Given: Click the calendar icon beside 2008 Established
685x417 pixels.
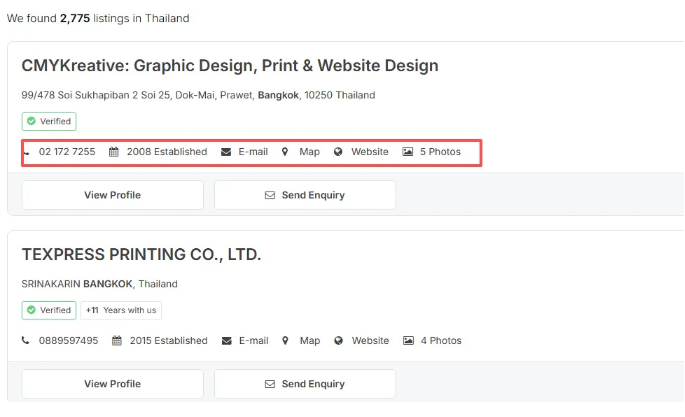Looking at the screenshot, I should tap(114, 152).
